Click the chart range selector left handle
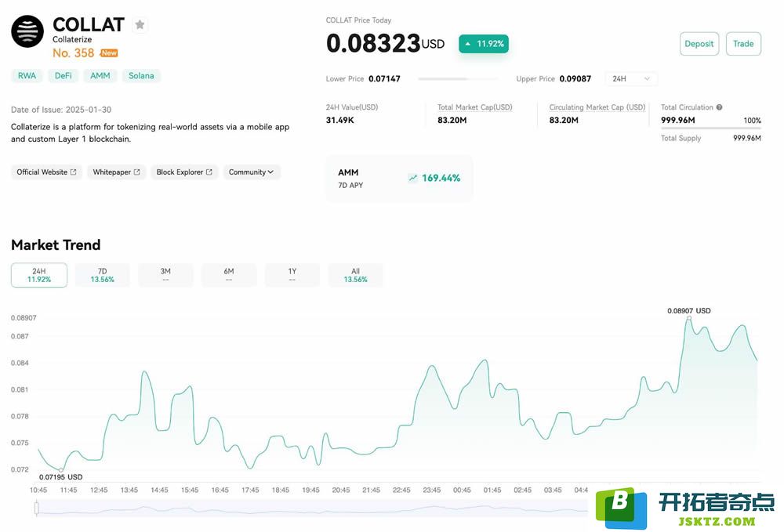 (x=37, y=508)
